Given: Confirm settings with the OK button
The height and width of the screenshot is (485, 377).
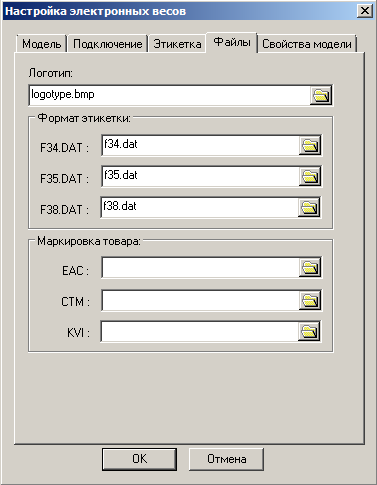Looking at the screenshot, I should click(x=139, y=459).
